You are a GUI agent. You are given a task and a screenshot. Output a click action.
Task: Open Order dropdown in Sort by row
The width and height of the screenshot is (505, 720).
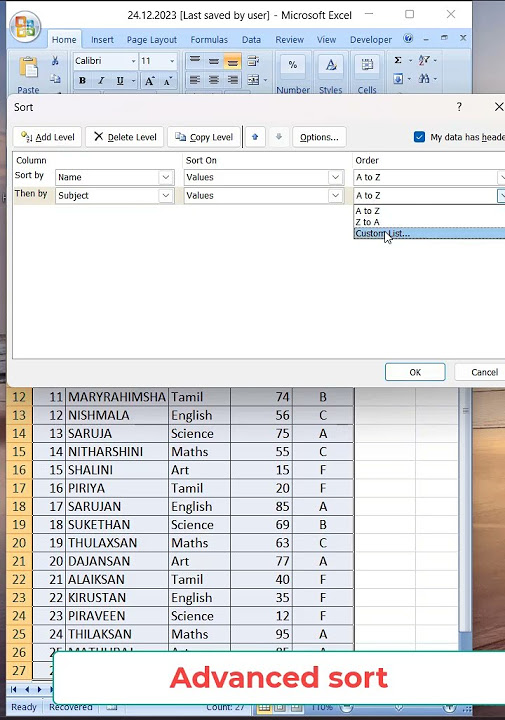501,177
